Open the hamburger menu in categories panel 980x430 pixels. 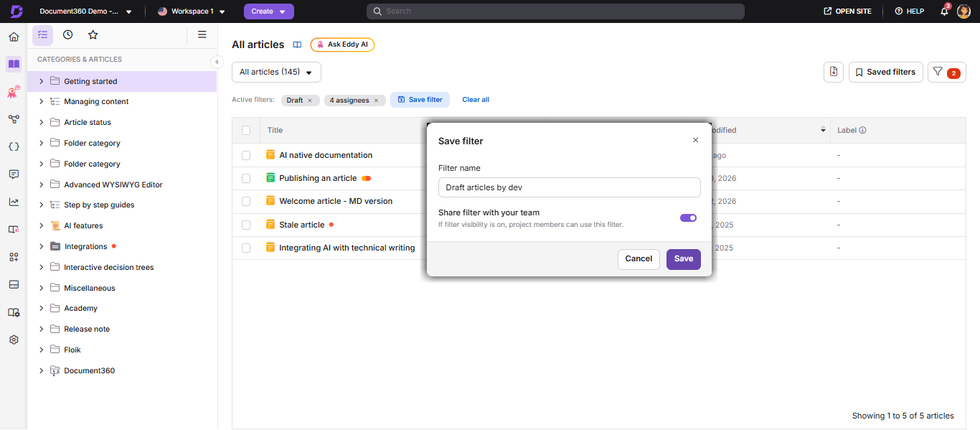(202, 34)
